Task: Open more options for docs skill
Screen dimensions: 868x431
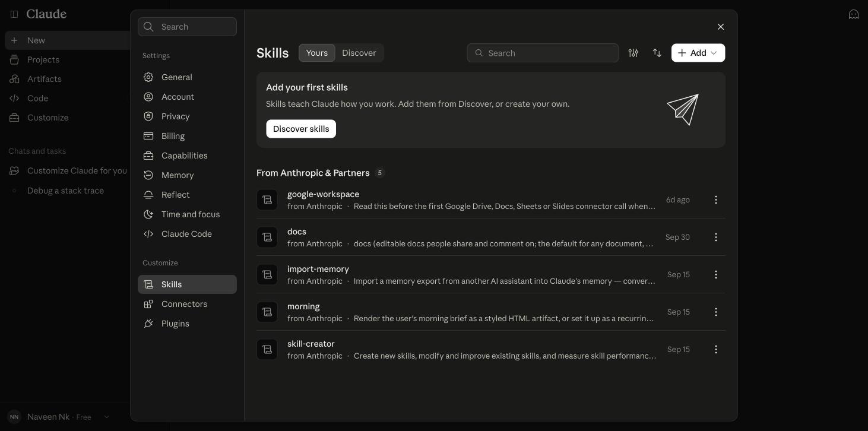Action: point(716,237)
